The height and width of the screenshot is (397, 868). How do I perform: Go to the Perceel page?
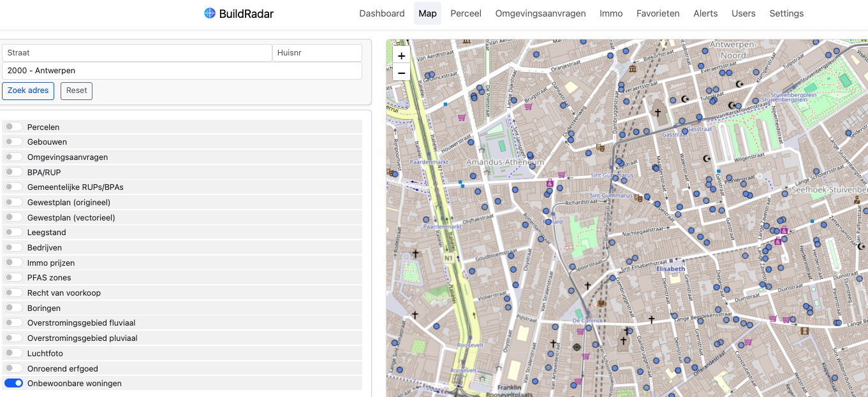pyautogui.click(x=466, y=13)
